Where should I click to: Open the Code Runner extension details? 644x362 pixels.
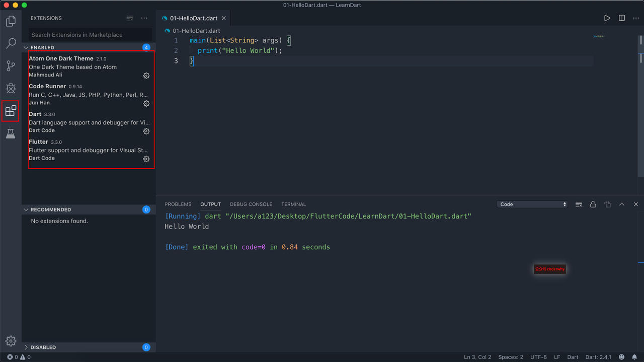point(89,94)
